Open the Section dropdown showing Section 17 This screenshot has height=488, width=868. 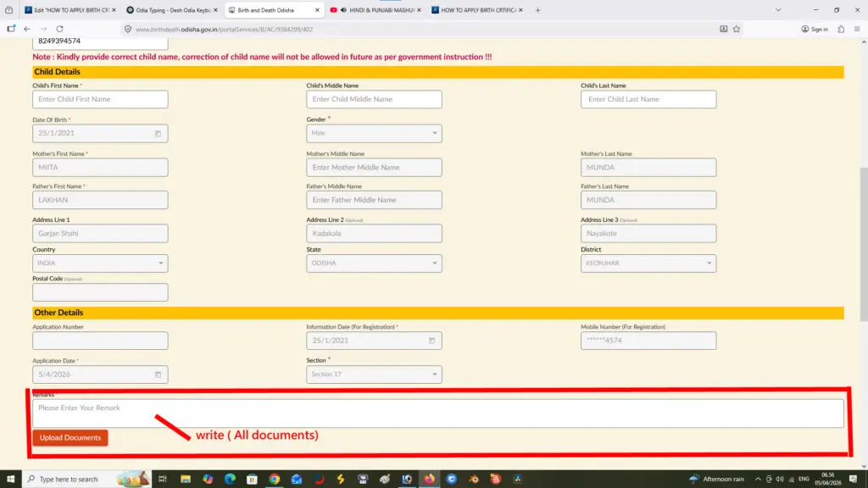pyautogui.click(x=435, y=374)
